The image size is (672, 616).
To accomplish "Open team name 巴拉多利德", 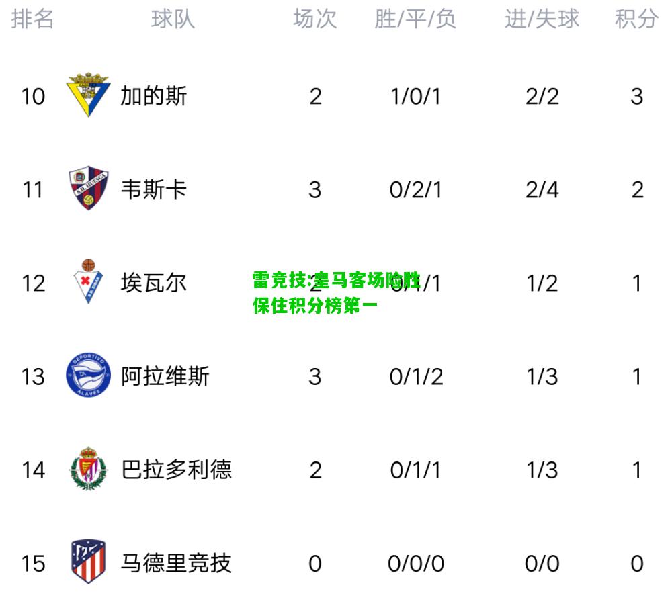I will tap(176, 470).
